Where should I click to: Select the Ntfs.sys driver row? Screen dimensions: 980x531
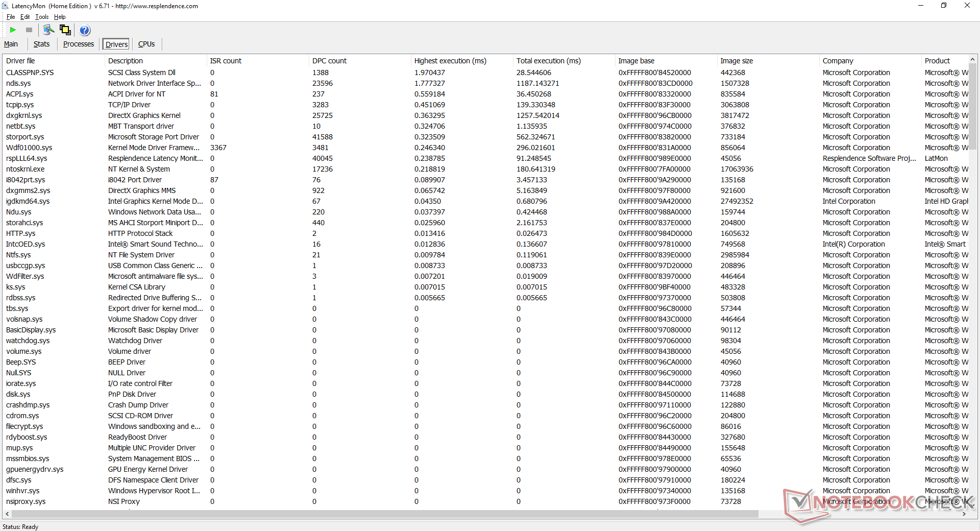[485, 255]
